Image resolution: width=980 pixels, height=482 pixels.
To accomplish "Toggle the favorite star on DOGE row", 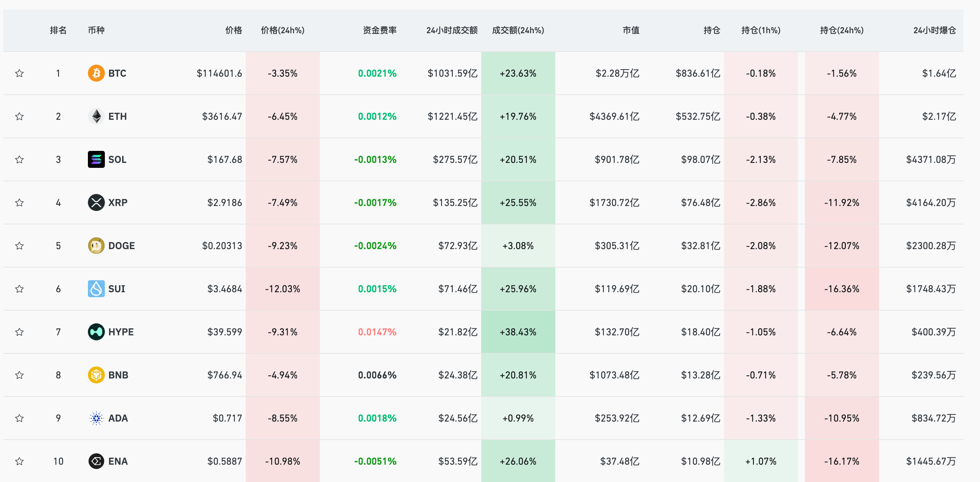I will coord(19,246).
